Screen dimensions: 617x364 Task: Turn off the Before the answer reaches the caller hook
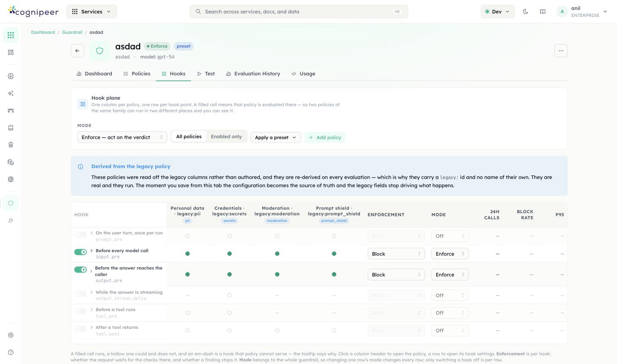tap(80, 270)
